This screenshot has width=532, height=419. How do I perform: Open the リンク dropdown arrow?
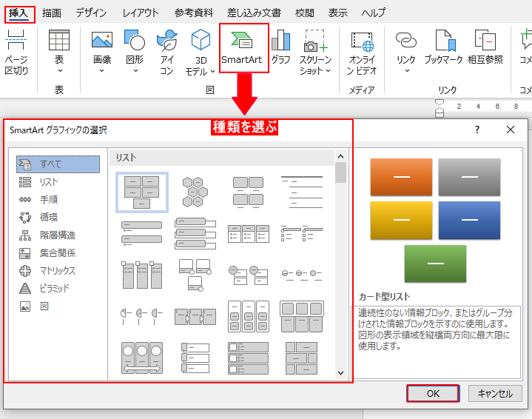[407, 70]
